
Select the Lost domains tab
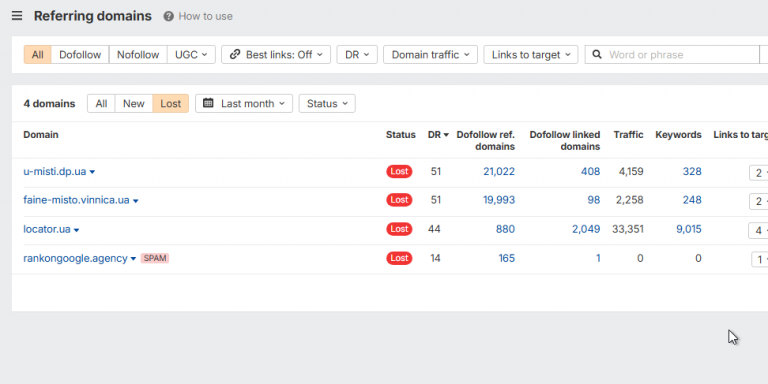click(170, 103)
